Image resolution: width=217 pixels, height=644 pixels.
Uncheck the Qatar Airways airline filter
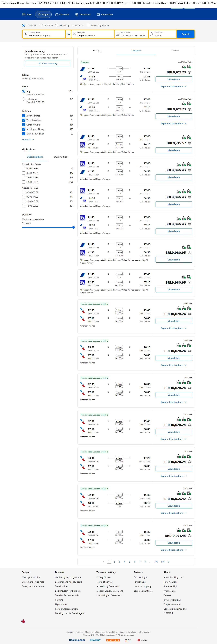pos(23,125)
